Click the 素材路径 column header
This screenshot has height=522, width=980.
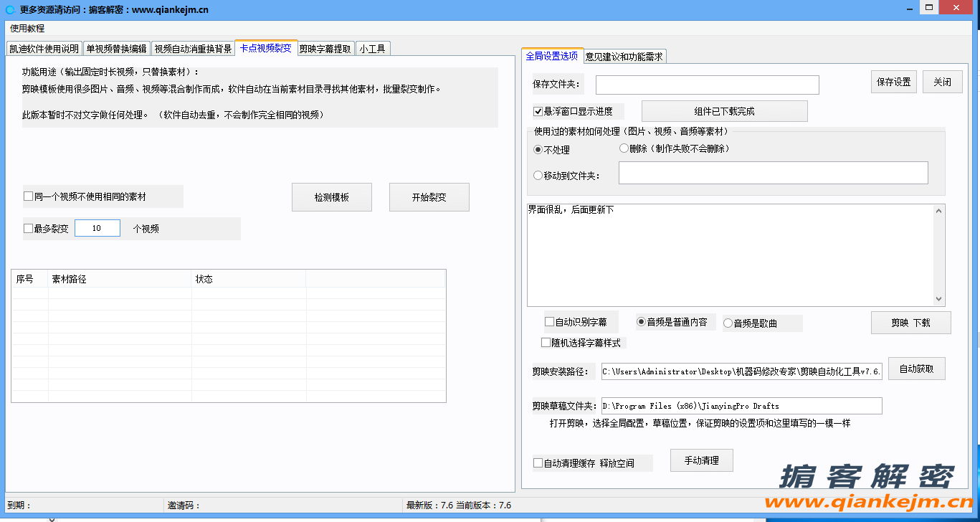tap(120, 279)
